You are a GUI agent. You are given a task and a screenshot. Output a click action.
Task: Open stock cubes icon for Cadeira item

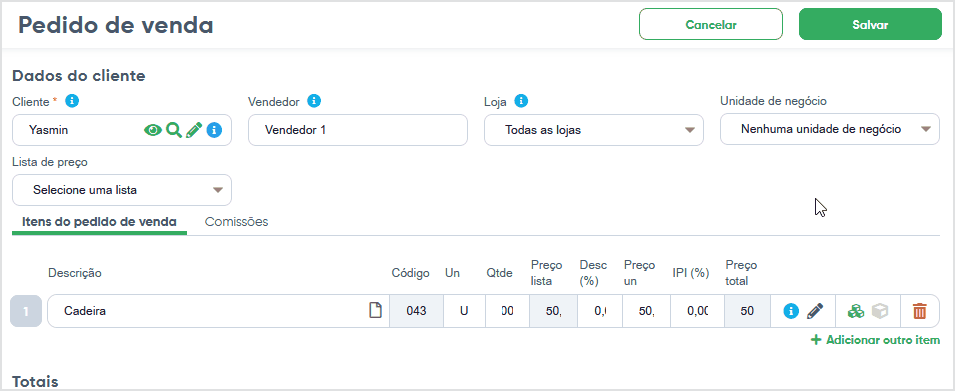856,311
